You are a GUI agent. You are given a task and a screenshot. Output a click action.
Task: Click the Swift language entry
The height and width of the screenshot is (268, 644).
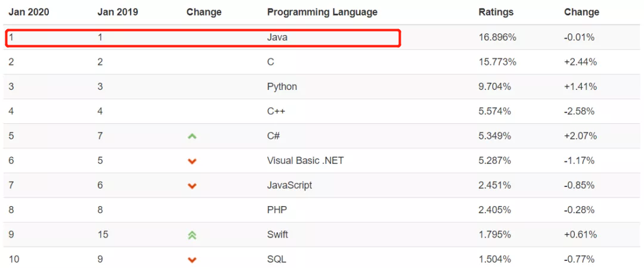point(277,234)
